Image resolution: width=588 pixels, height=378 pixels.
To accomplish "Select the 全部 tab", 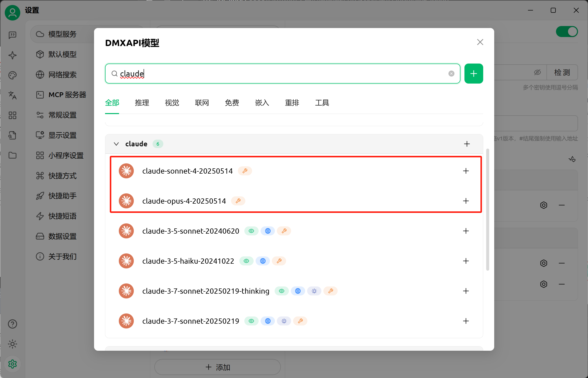I will tap(112, 103).
